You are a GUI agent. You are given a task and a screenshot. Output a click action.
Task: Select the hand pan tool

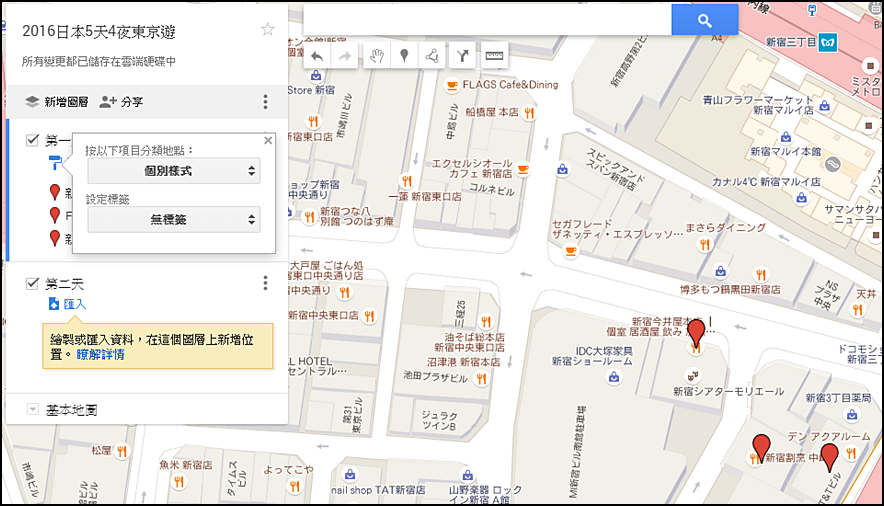(x=377, y=55)
